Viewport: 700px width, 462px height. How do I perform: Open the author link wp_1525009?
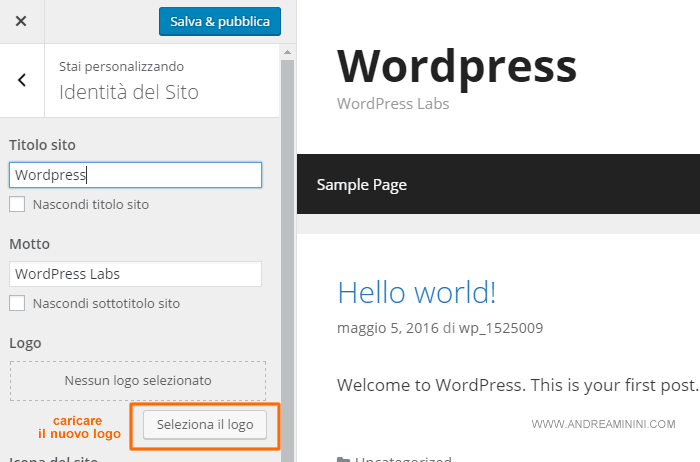[x=501, y=328]
